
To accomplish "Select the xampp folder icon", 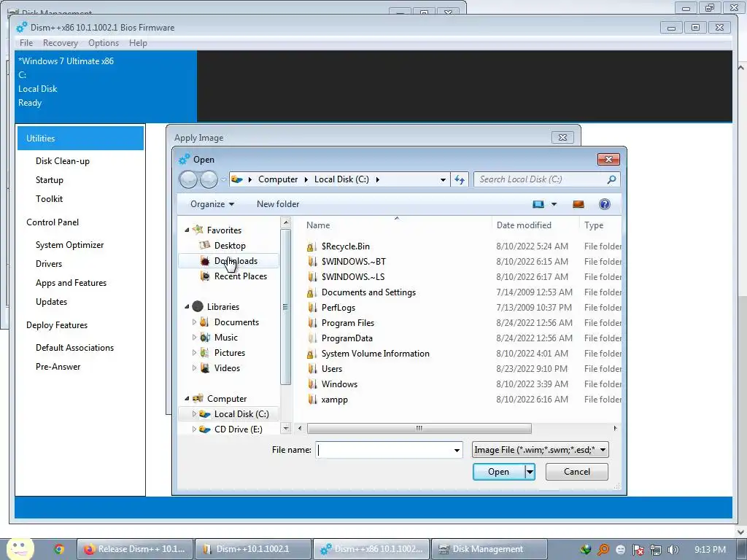I will click(x=311, y=400).
